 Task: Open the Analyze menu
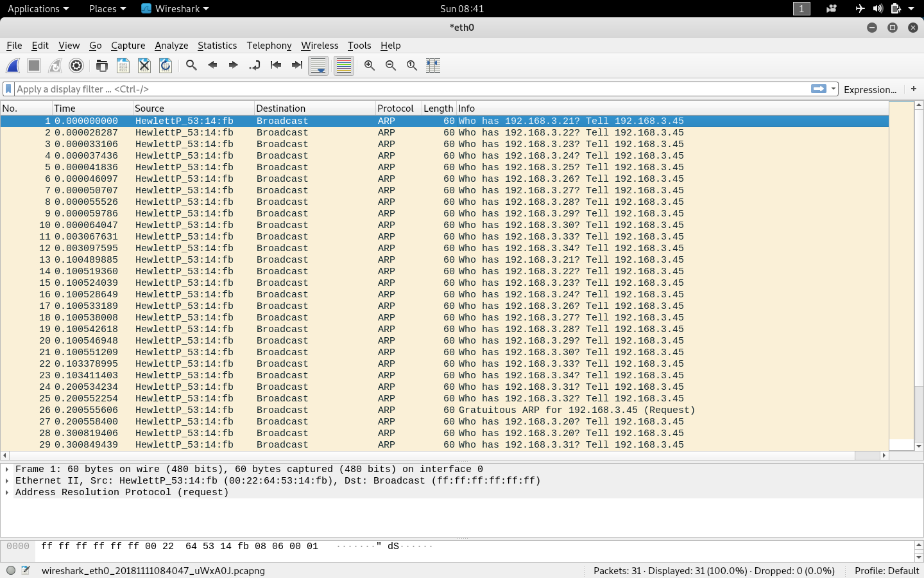171,46
